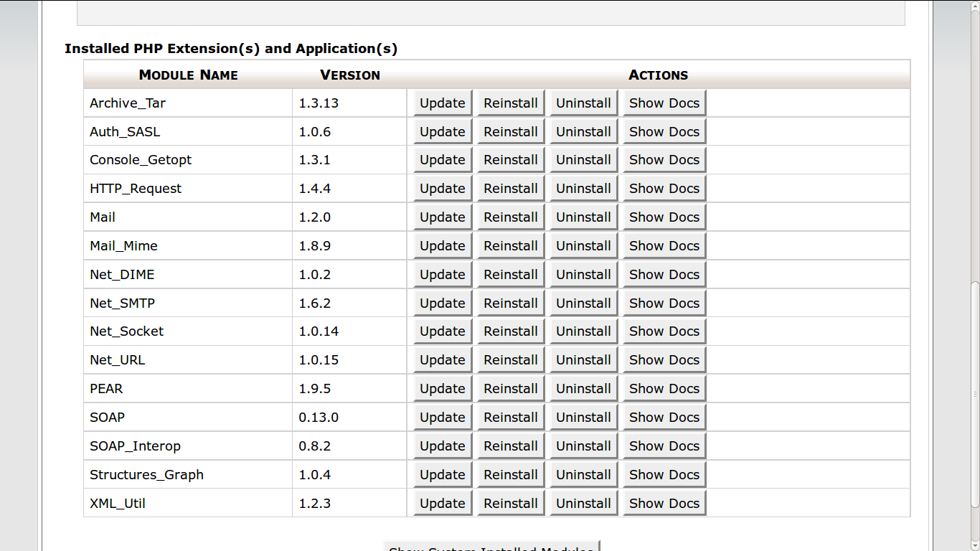
Task: Open Show Docs for Auth_SASL
Action: pyautogui.click(x=664, y=131)
